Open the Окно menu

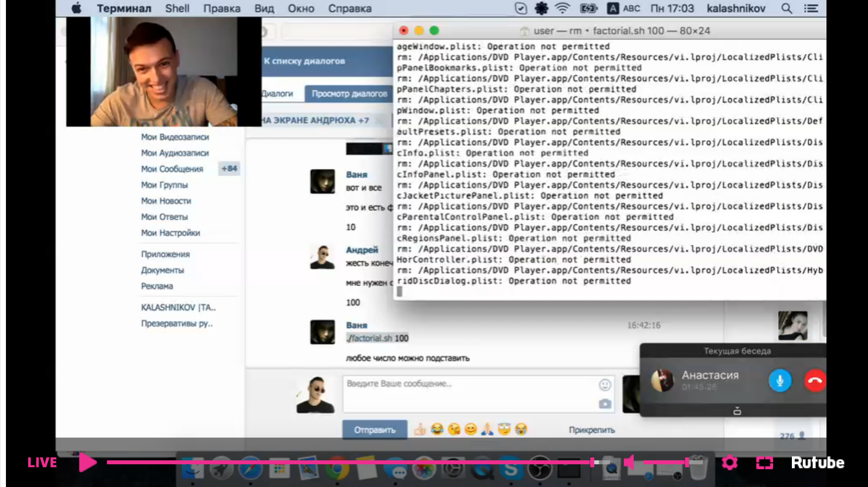(301, 8)
